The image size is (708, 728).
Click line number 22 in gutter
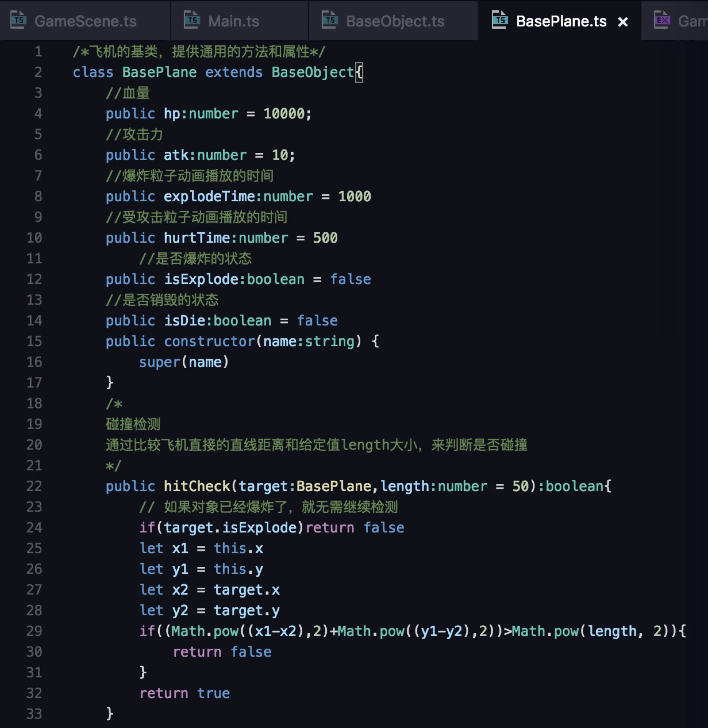(x=34, y=486)
